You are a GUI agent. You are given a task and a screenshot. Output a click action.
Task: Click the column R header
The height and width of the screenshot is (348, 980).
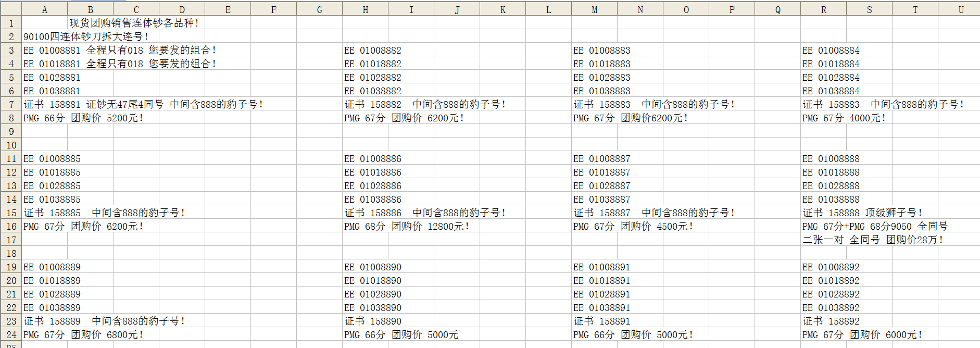pos(823,9)
